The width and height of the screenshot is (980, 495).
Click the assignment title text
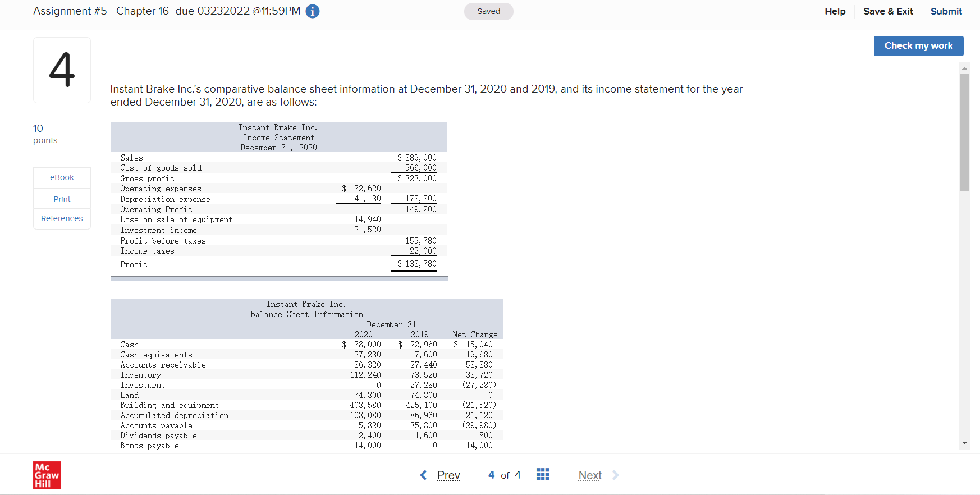167,11
